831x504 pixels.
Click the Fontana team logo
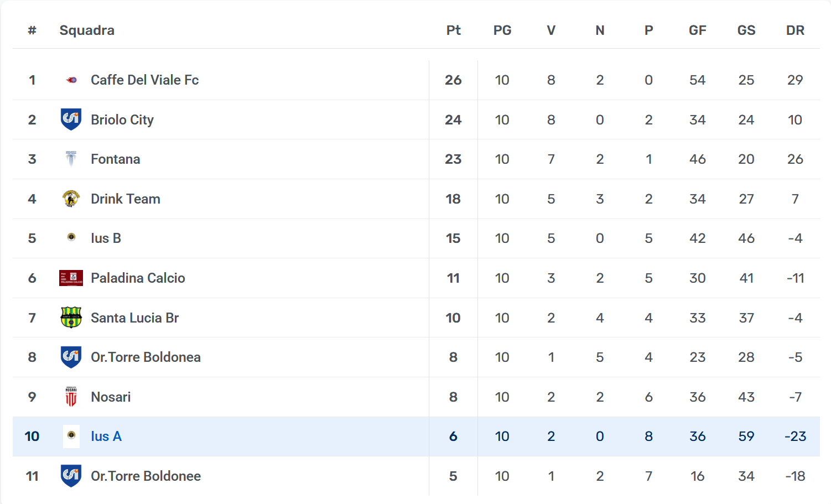[x=71, y=159]
